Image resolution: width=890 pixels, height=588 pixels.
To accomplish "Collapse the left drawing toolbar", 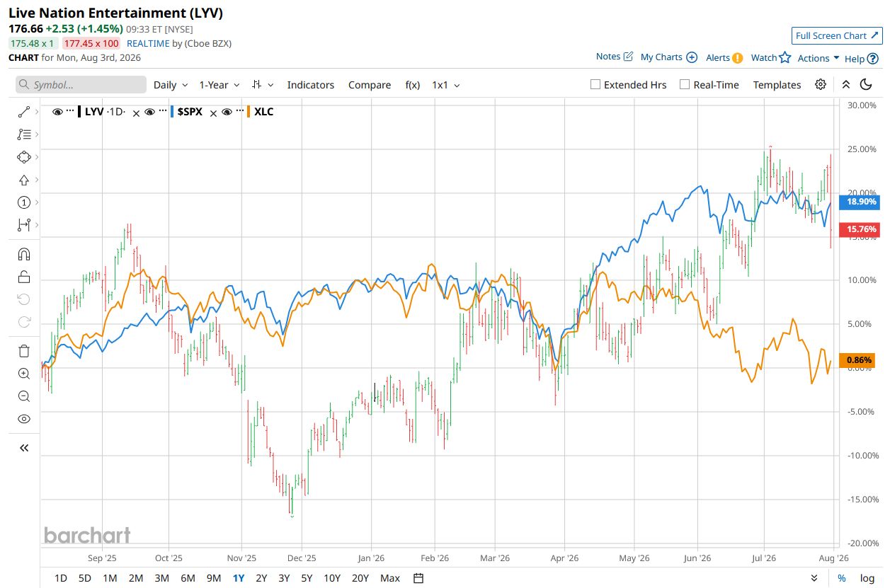I will [23, 448].
